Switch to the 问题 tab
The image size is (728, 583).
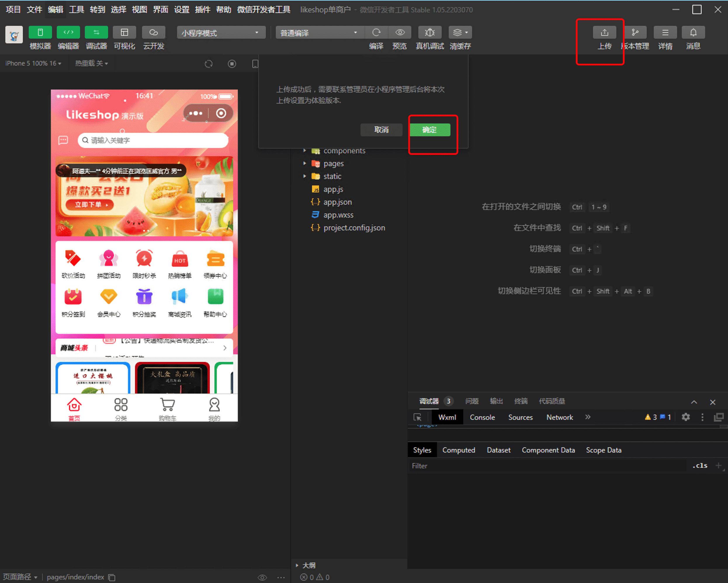tap(472, 401)
